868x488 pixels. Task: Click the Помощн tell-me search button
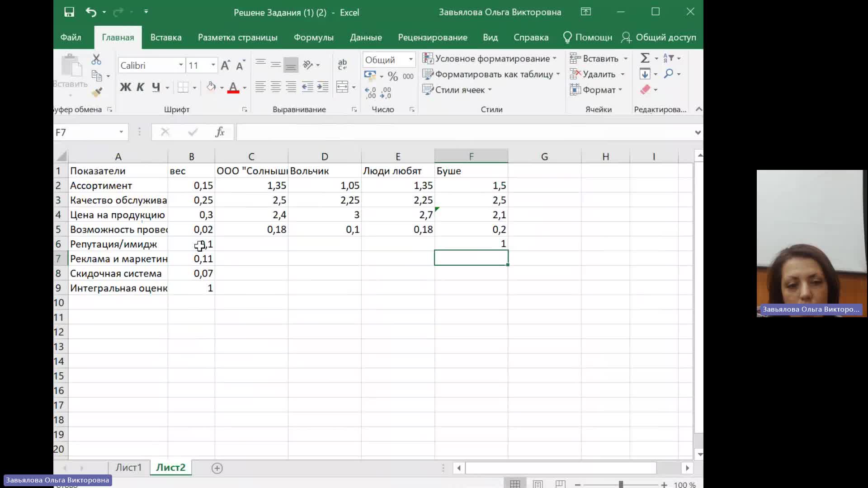point(588,38)
